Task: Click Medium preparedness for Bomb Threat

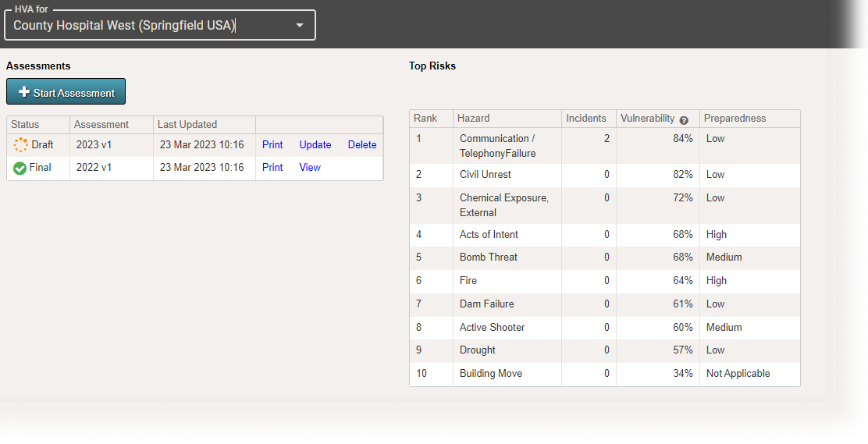Action: [x=724, y=258]
